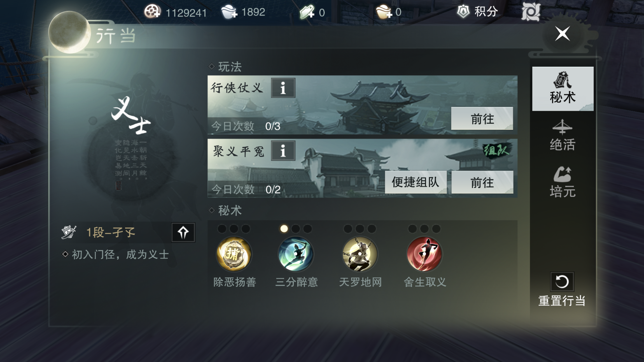Open the 培元 tab
Viewport: 644px width, 362px height.
(x=563, y=182)
